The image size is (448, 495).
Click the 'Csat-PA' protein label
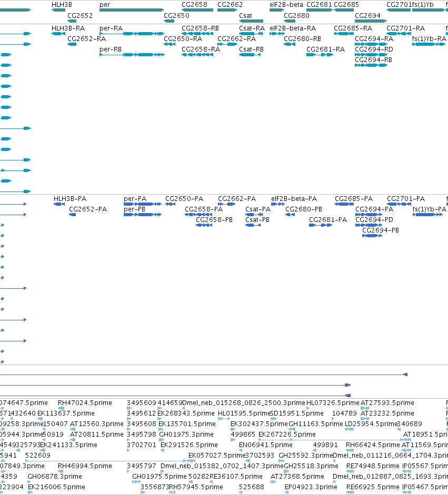258,209
